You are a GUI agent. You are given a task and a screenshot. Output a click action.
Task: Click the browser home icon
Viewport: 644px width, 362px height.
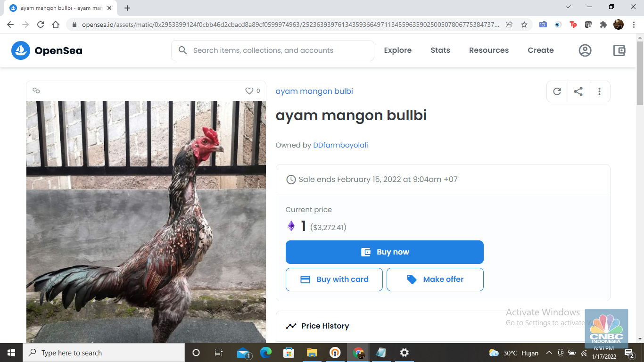point(56,25)
